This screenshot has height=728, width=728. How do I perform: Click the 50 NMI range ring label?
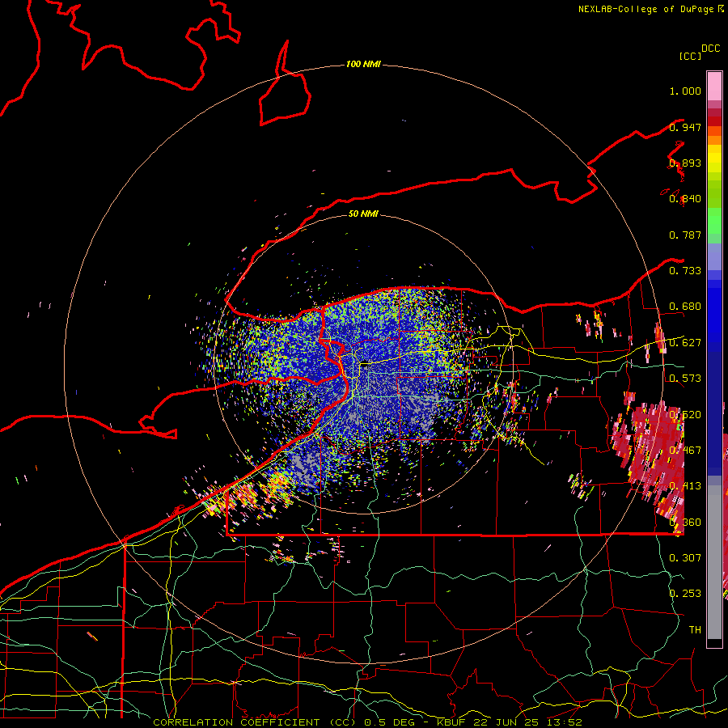[x=363, y=214]
